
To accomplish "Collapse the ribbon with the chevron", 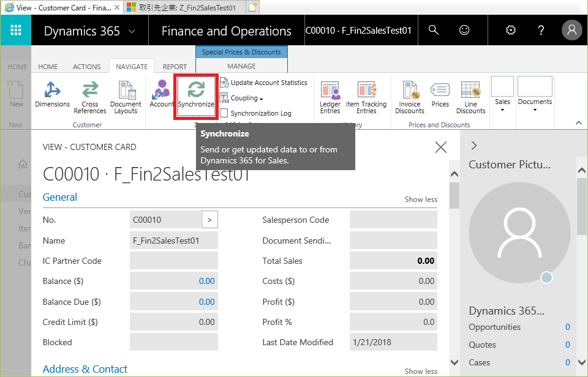I will point(579,123).
